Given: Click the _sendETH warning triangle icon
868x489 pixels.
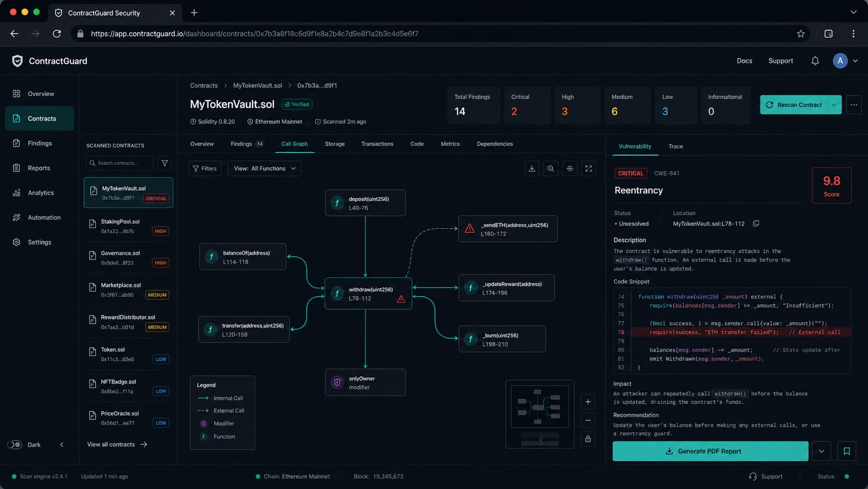Looking at the screenshot, I should tap(469, 229).
